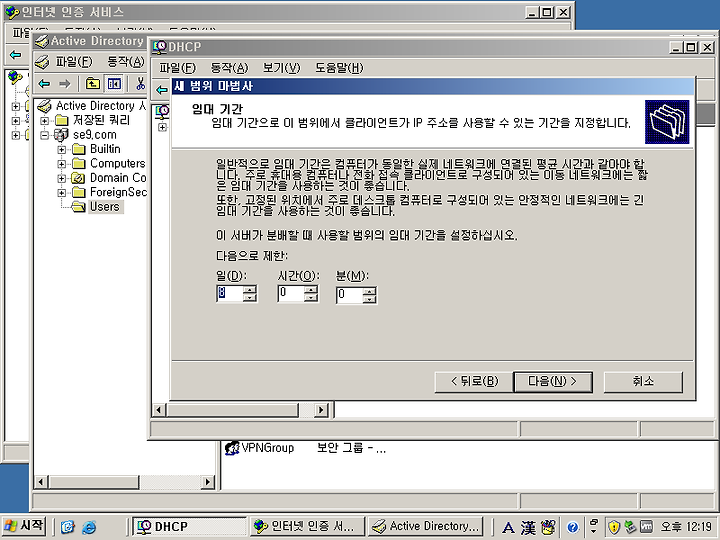Expand the 저장된 쿼리 node
Viewport: 720px width, 540px height.
[45, 121]
